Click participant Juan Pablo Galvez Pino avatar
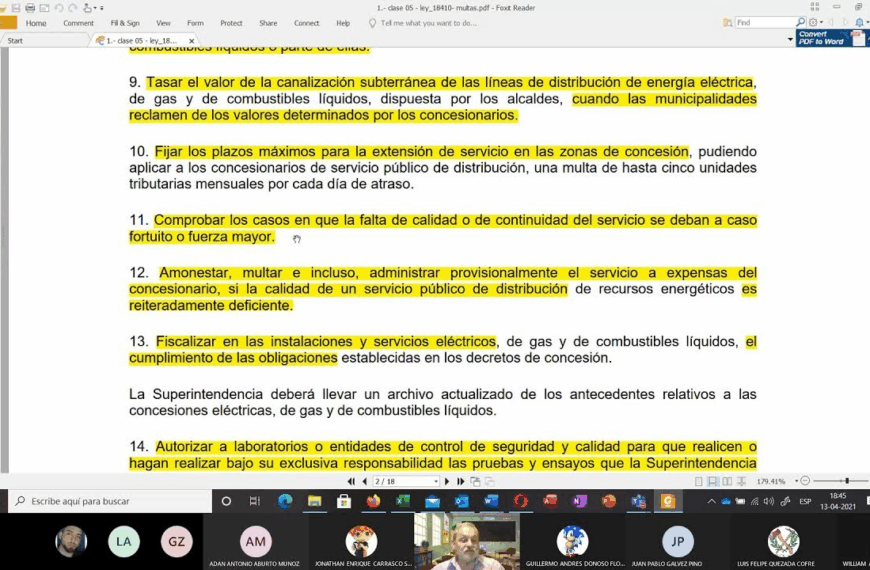 (677, 541)
